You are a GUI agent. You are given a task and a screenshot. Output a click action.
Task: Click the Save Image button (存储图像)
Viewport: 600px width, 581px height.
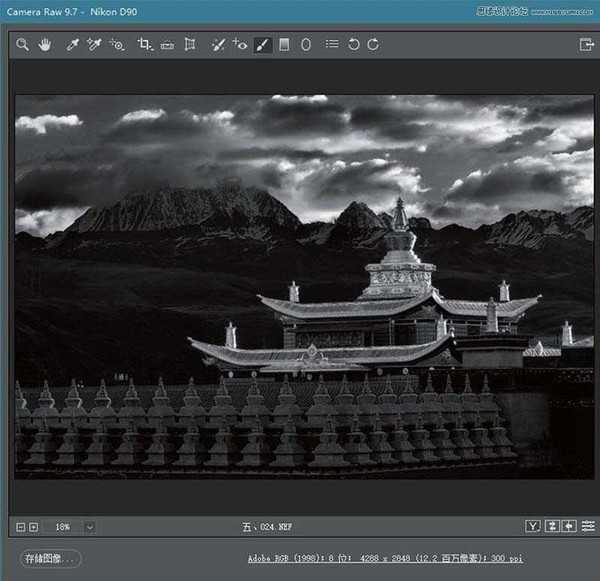coord(50,558)
